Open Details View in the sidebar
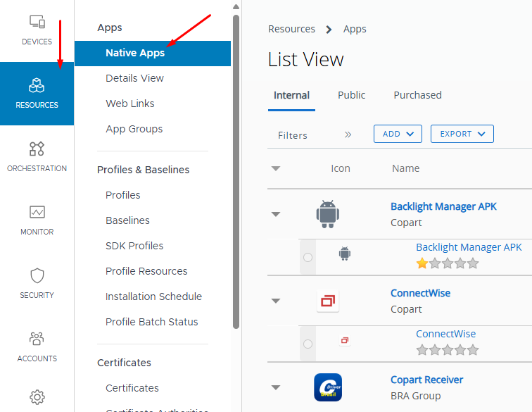532x412 pixels. (x=134, y=78)
